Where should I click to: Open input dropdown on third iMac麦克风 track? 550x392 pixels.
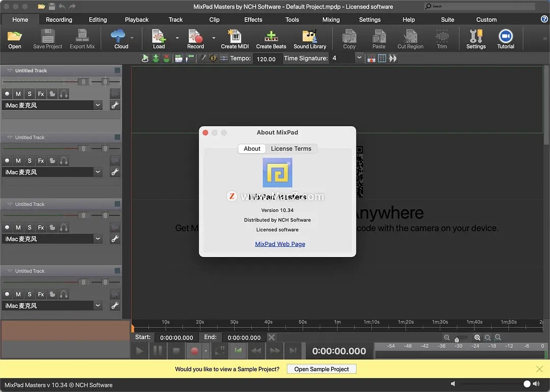[97, 239]
